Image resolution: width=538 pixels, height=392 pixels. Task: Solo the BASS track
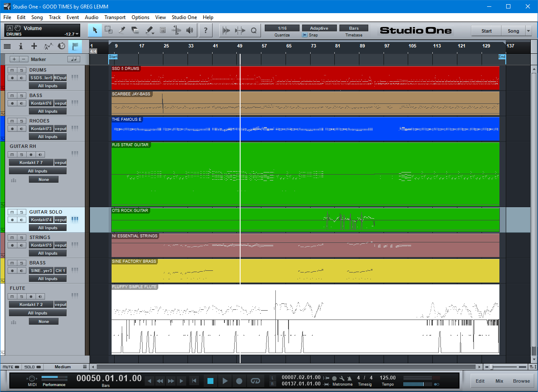click(22, 95)
